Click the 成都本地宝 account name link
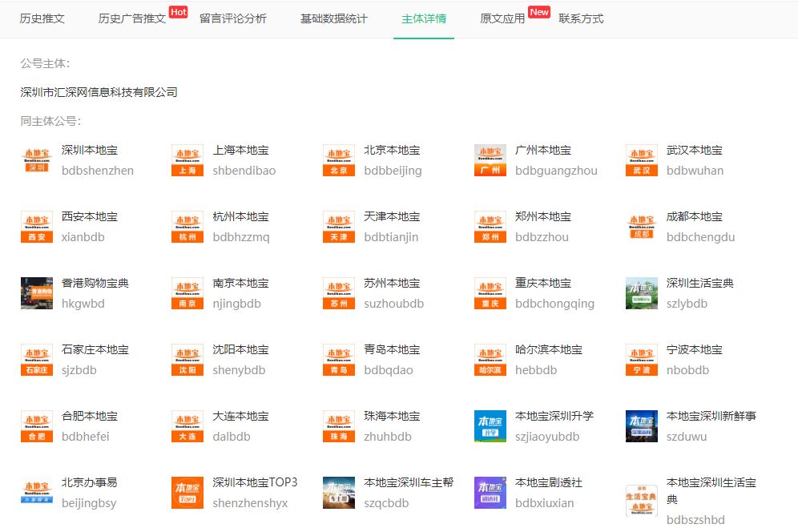 [695, 217]
